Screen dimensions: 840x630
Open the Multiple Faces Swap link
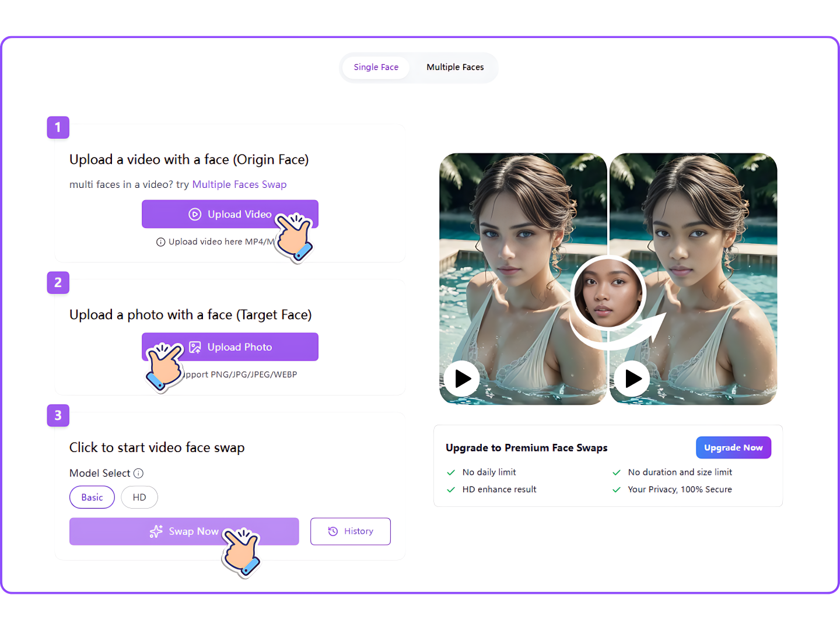pyautogui.click(x=239, y=184)
